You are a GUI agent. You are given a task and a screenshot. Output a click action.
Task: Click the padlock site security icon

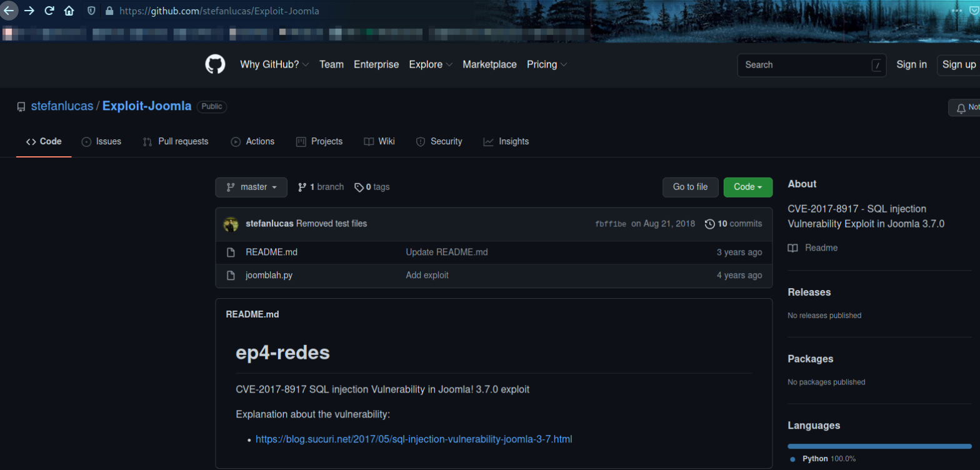pos(109,11)
